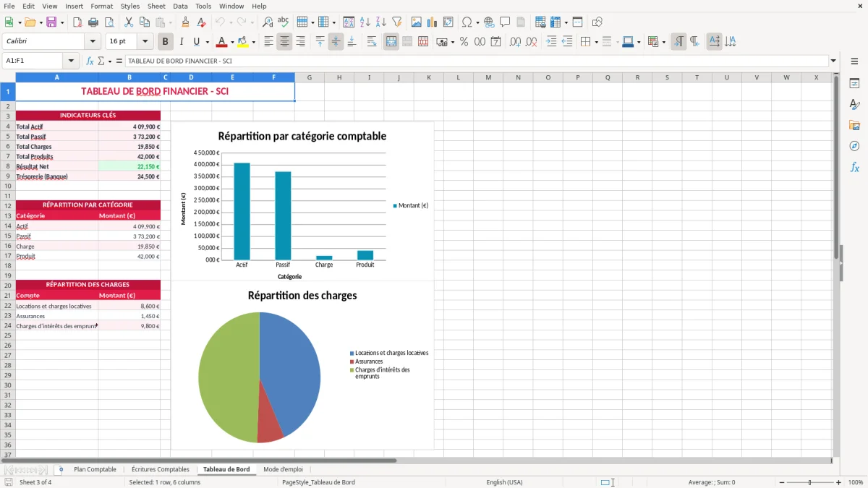Click the add new sheet button

(x=61, y=469)
